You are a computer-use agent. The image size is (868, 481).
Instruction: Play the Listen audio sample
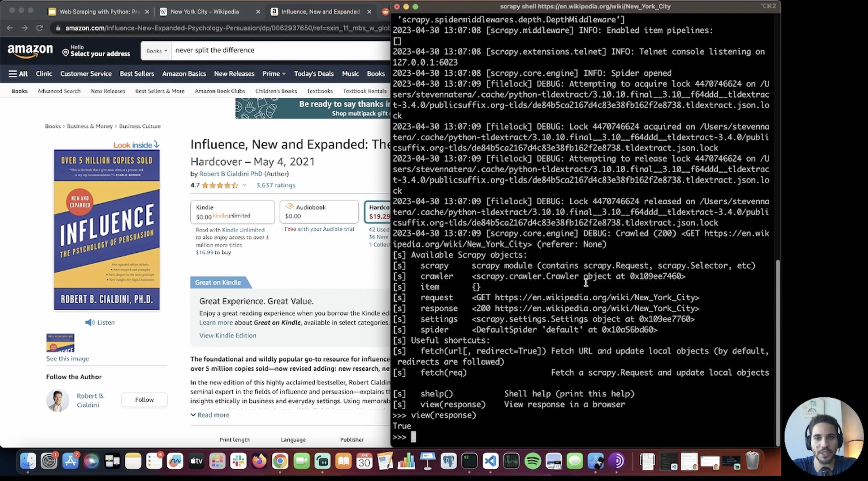coord(100,322)
